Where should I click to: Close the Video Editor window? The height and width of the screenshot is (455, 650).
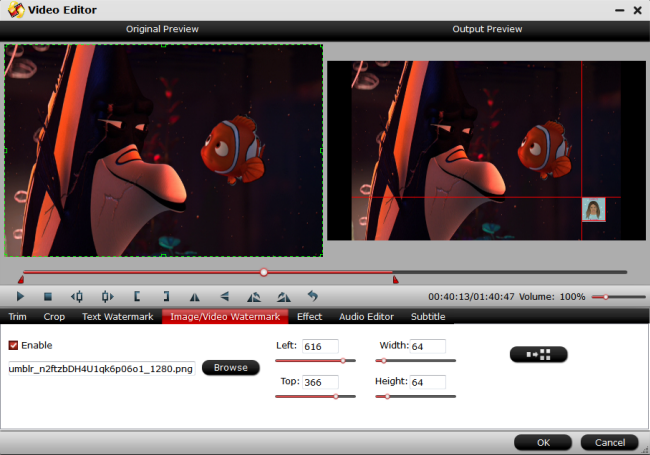click(638, 10)
